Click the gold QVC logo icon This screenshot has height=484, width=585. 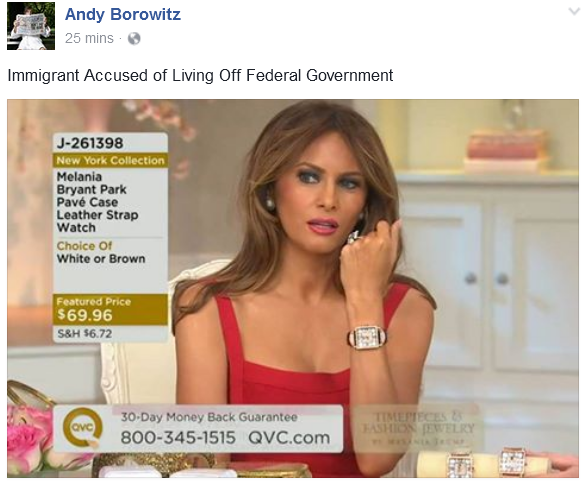point(83,428)
